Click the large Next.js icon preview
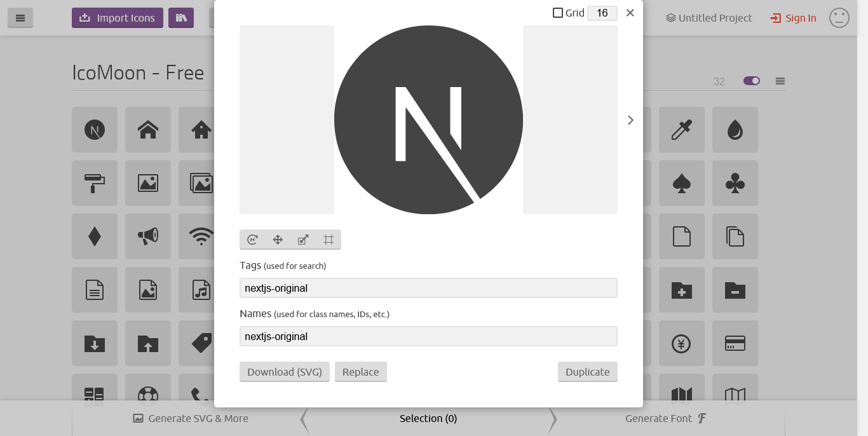The width and height of the screenshot is (868, 436). pos(428,119)
